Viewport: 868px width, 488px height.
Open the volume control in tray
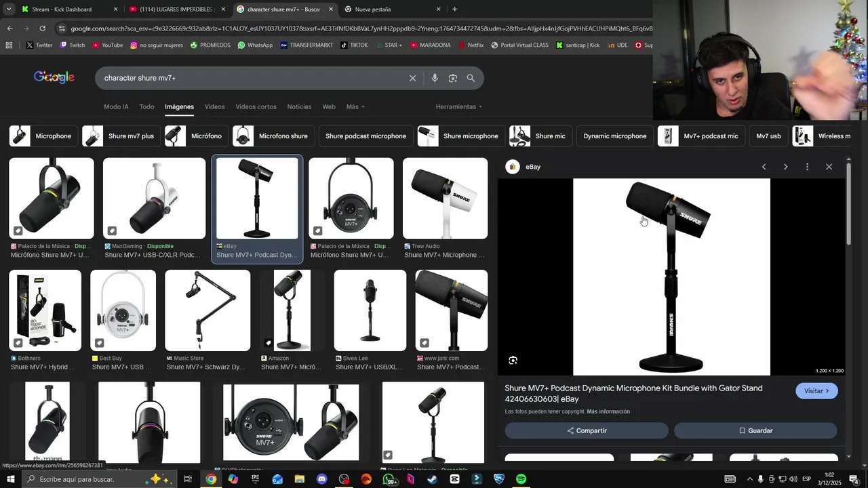pyautogui.click(x=793, y=479)
